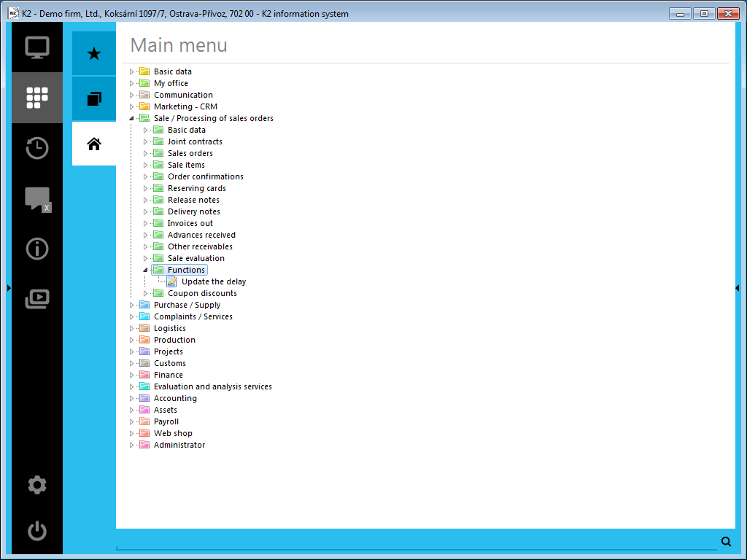Click the Production folder icon
This screenshot has height=560, width=747.
click(144, 340)
